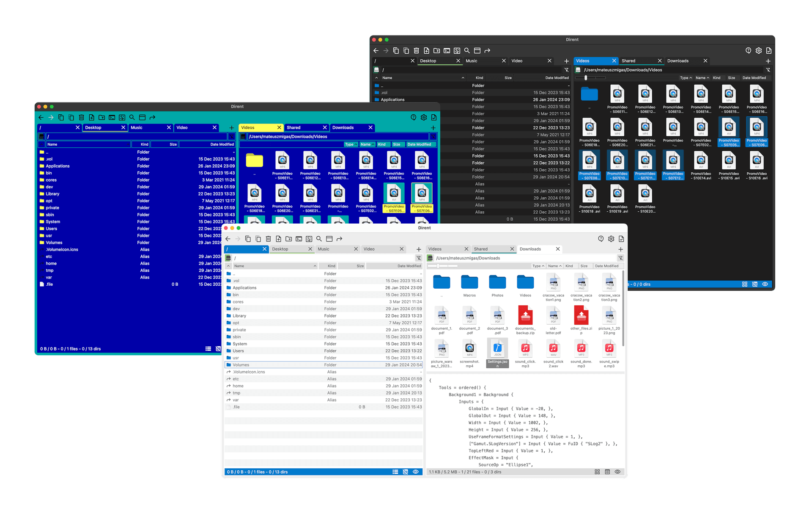Open help in the white window toolbar
Viewport: 812px width, 508px height.
tap(601, 239)
